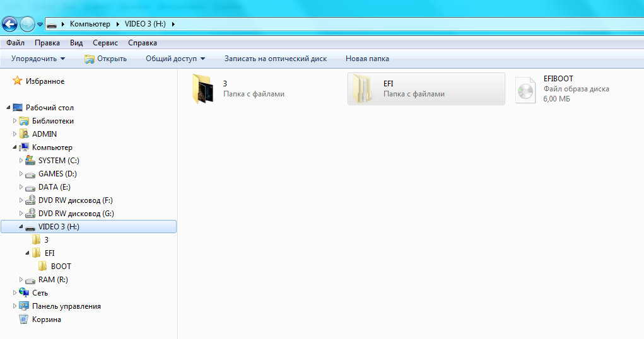644x339 pixels.
Task: Open the Сервис menu
Action: (x=105, y=43)
